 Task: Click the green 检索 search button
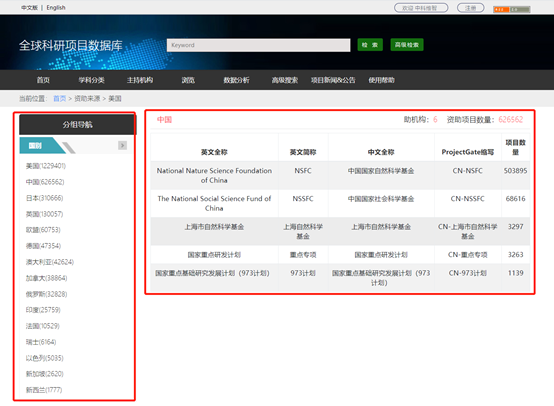coord(370,45)
